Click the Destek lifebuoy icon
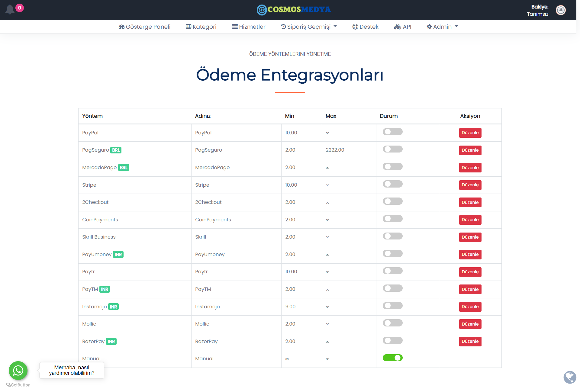Screen dimensions: 580x392 tap(355, 27)
